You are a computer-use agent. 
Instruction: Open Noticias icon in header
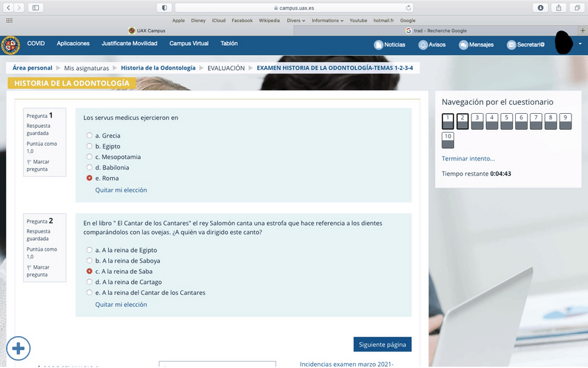point(379,45)
